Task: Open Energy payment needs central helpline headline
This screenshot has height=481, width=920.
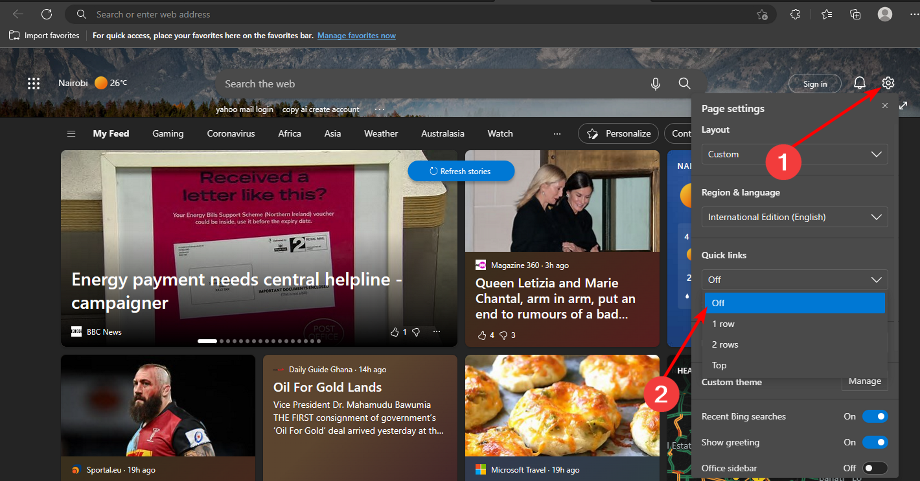Action: 236,291
